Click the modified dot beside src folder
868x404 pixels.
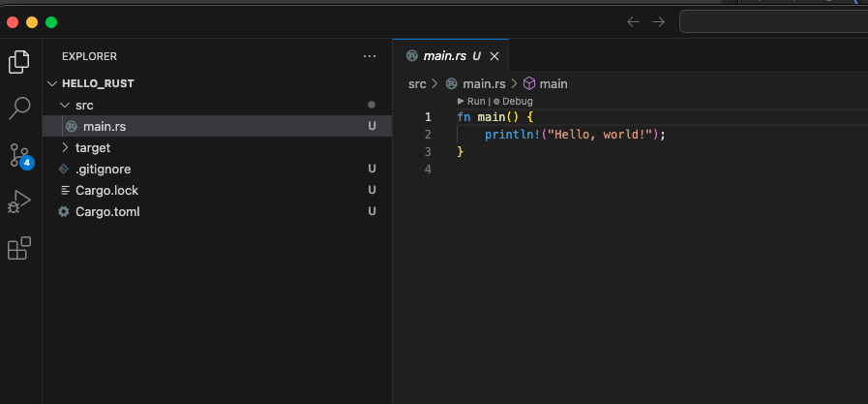click(x=372, y=105)
